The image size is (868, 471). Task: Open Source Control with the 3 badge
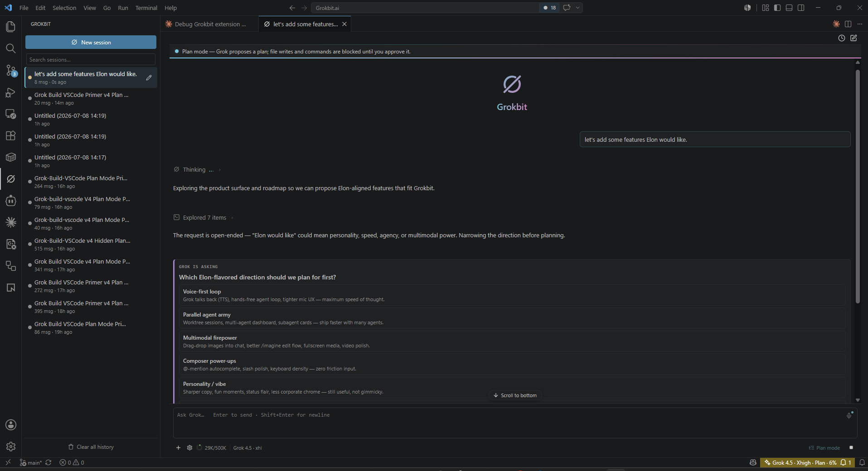coord(10,70)
